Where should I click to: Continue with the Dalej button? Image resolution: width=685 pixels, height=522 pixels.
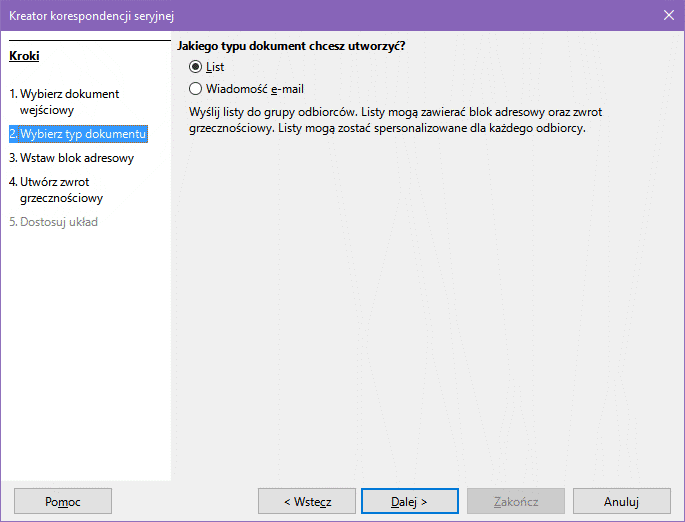tap(409, 501)
